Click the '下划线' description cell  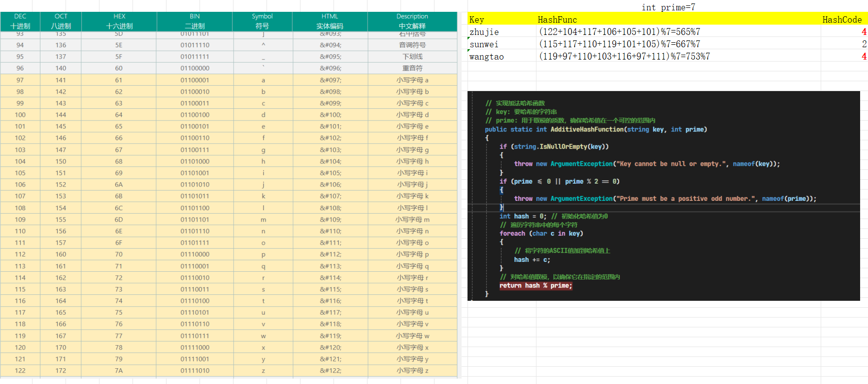coord(412,57)
